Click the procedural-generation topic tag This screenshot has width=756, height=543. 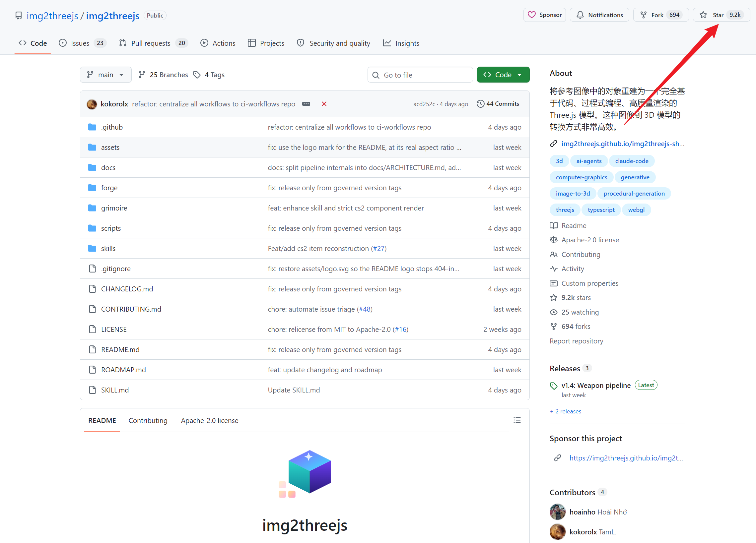(x=634, y=194)
